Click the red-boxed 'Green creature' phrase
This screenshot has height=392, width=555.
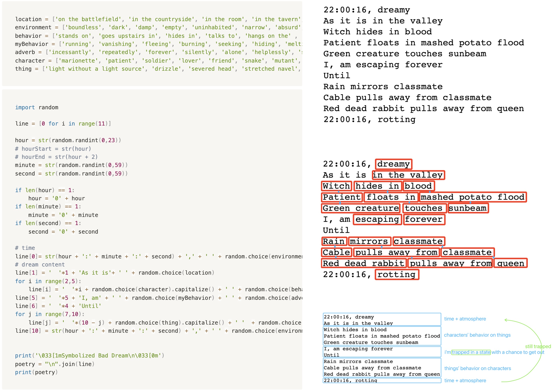(x=360, y=208)
